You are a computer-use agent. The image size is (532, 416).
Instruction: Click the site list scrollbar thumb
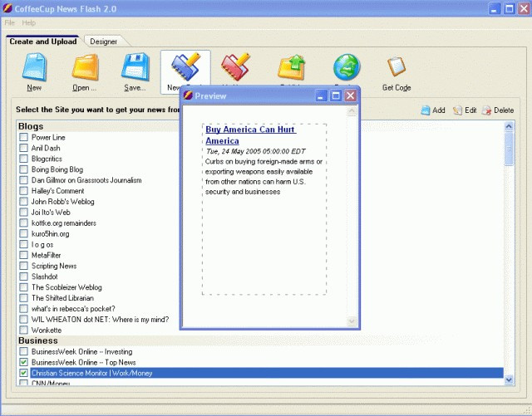coord(509,149)
